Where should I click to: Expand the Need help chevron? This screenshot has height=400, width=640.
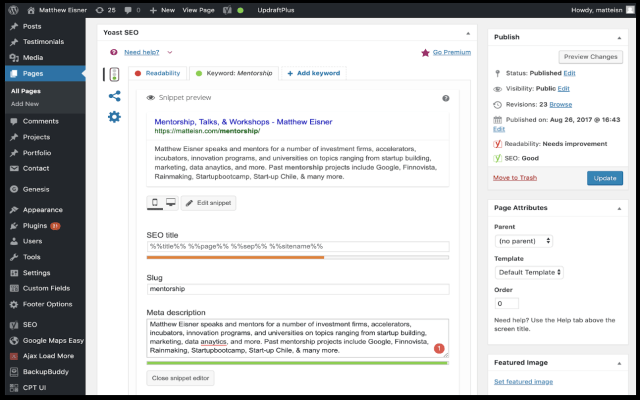[x=170, y=52]
